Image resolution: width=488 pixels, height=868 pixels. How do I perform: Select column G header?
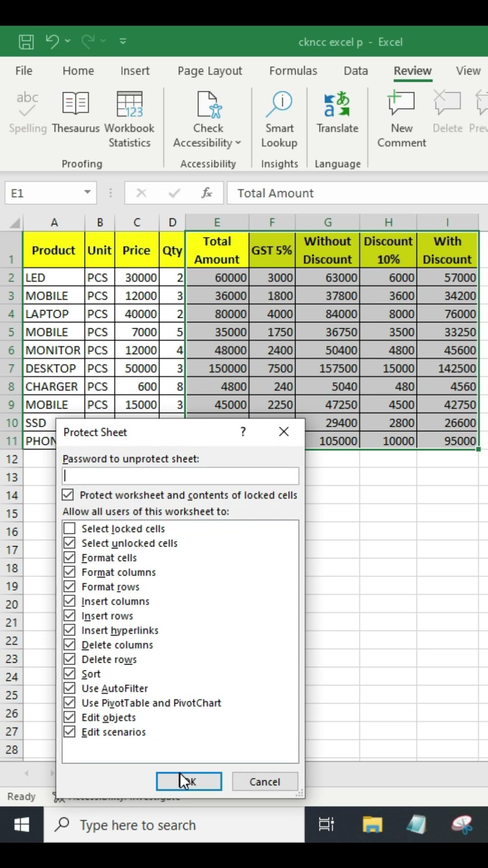(328, 222)
